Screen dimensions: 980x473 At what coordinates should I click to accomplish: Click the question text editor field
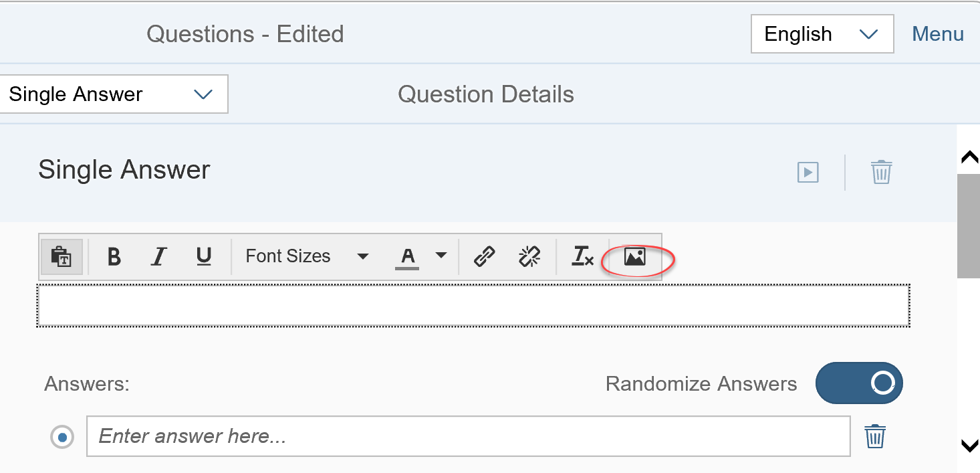(x=473, y=306)
